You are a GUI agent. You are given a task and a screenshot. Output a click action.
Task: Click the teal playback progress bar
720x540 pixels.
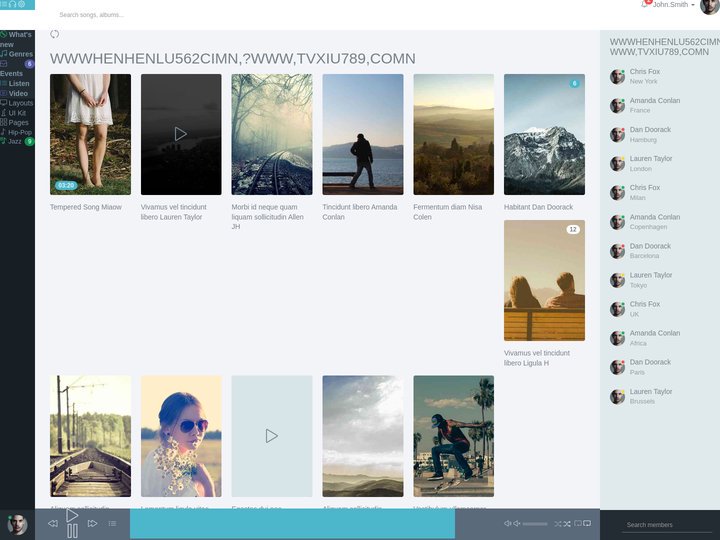(292, 523)
